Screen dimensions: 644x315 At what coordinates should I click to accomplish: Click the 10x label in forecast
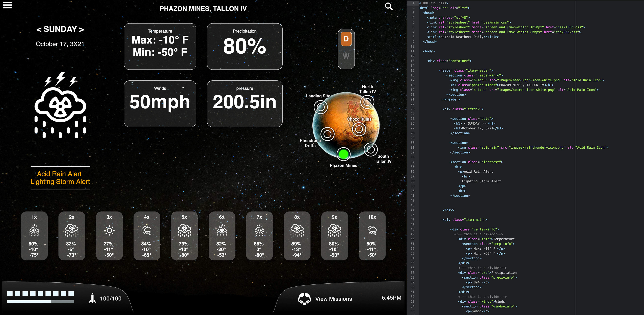pos(372,217)
